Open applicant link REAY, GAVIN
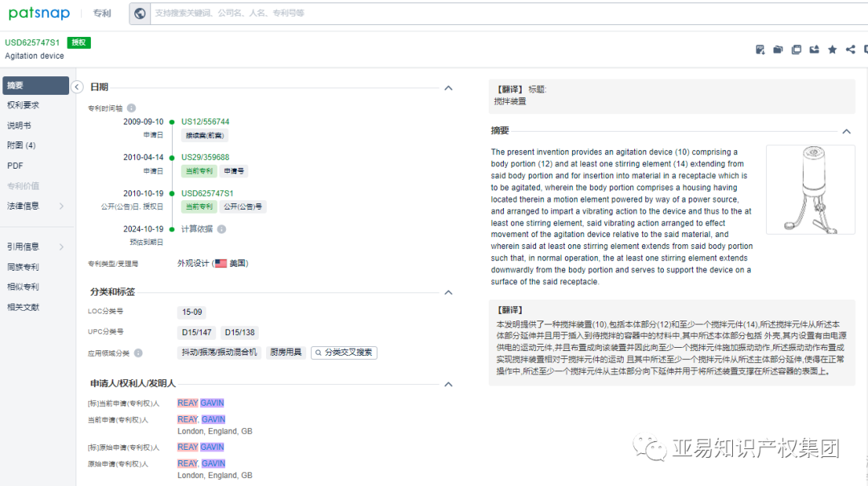 click(x=200, y=402)
